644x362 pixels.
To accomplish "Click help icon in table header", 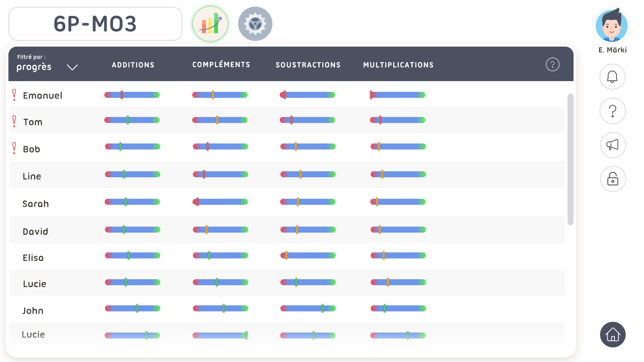I will (x=552, y=64).
